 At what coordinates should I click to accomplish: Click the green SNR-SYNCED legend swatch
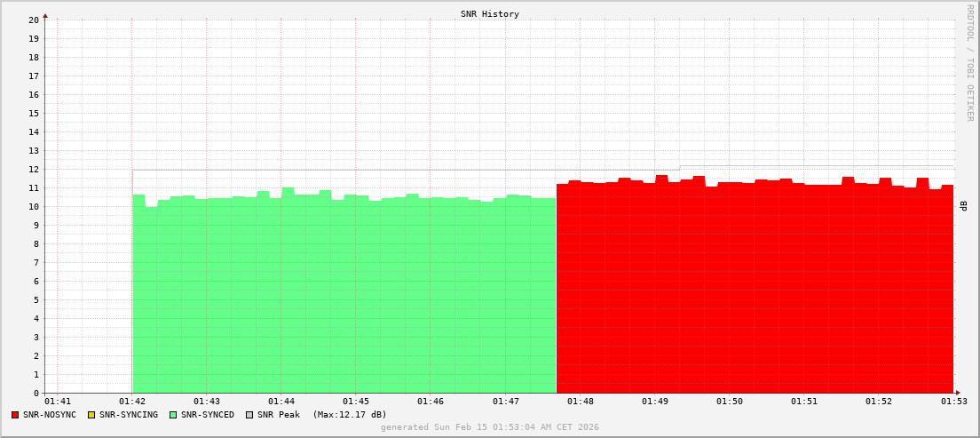[x=173, y=415]
